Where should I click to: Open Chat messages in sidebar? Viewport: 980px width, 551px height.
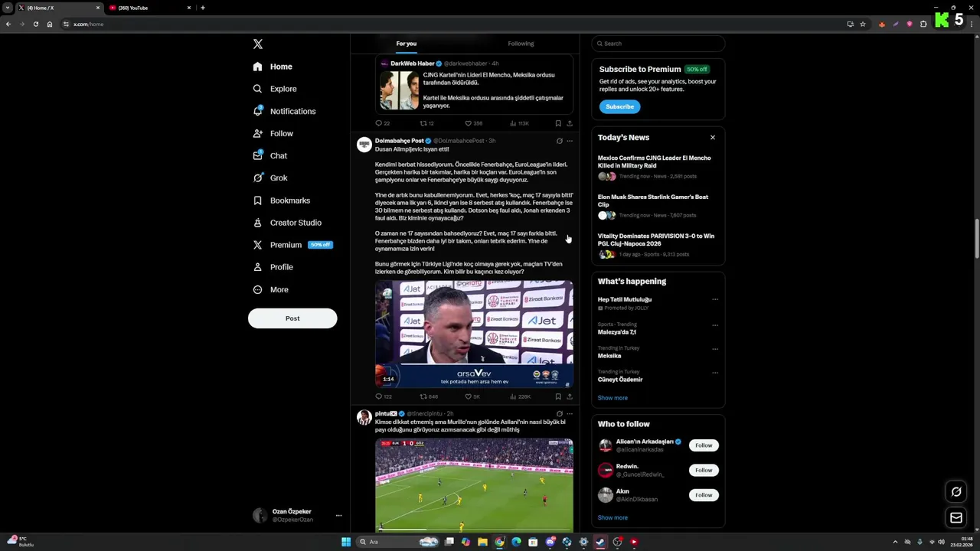tap(270, 155)
